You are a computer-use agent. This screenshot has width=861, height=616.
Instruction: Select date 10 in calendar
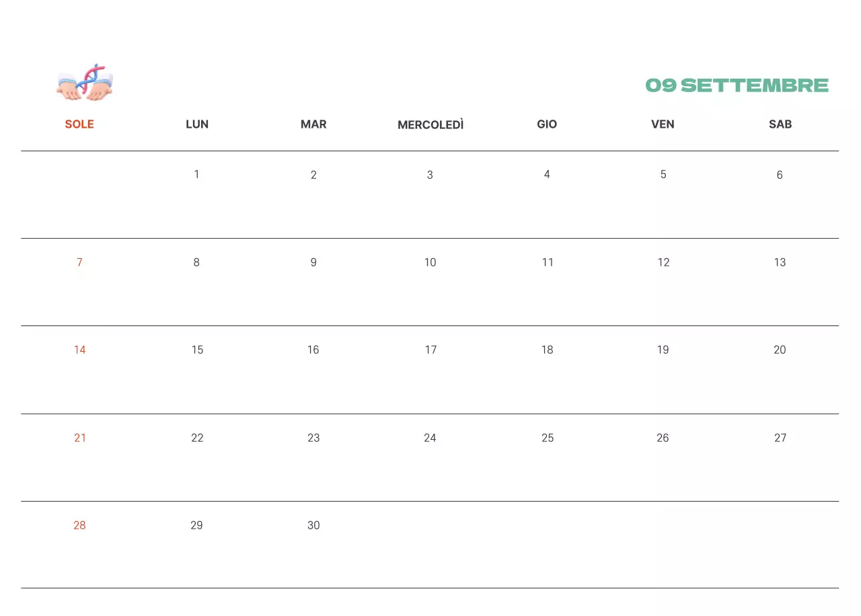430,262
